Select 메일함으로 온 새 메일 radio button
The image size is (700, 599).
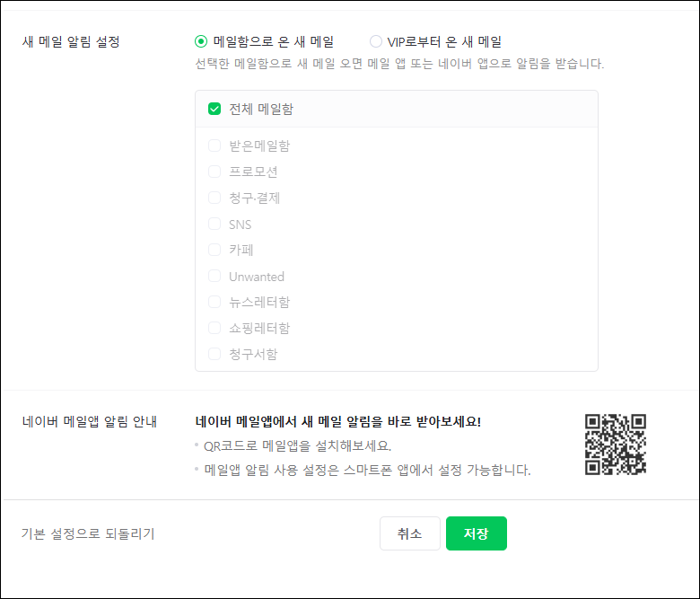(201, 41)
